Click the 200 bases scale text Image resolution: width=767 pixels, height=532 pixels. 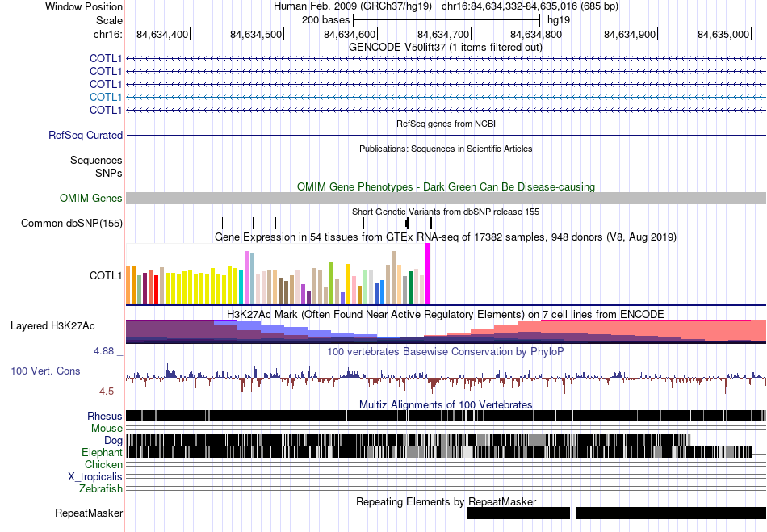click(326, 20)
